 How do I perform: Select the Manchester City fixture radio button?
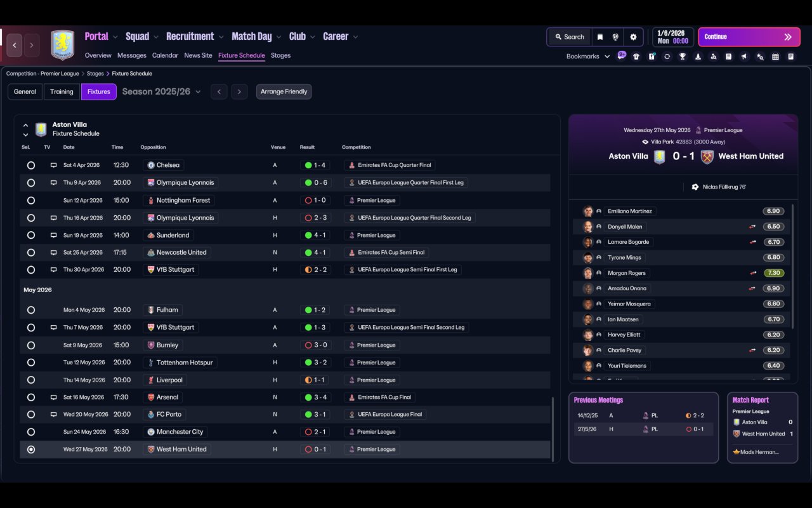click(31, 432)
